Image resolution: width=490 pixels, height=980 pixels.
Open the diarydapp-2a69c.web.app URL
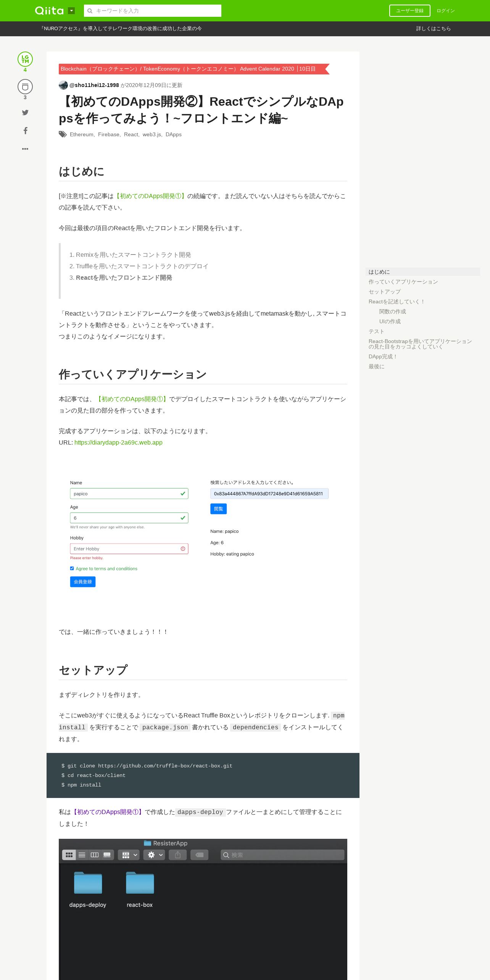118,443
